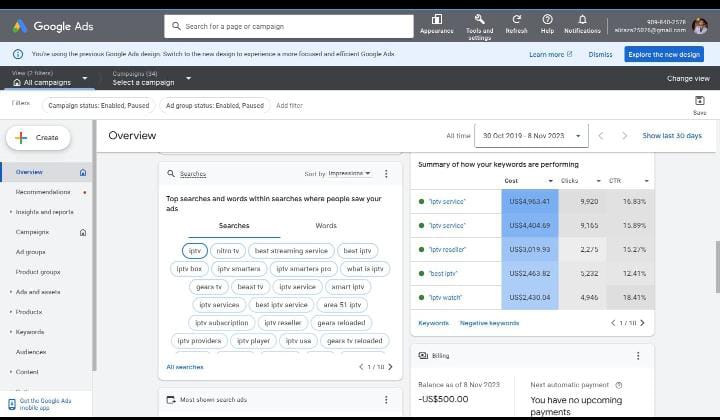Open Billing card three-dot menu
The width and height of the screenshot is (720, 420).
pos(638,356)
